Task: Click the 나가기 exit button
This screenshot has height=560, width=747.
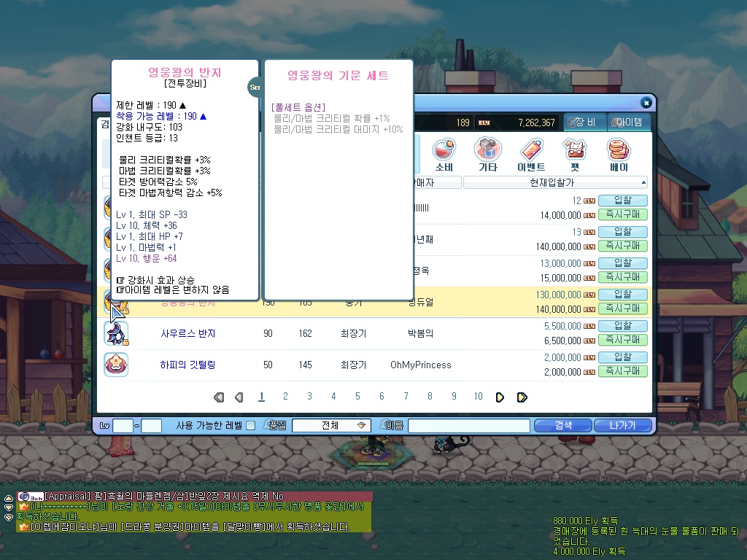Action: tap(623, 426)
